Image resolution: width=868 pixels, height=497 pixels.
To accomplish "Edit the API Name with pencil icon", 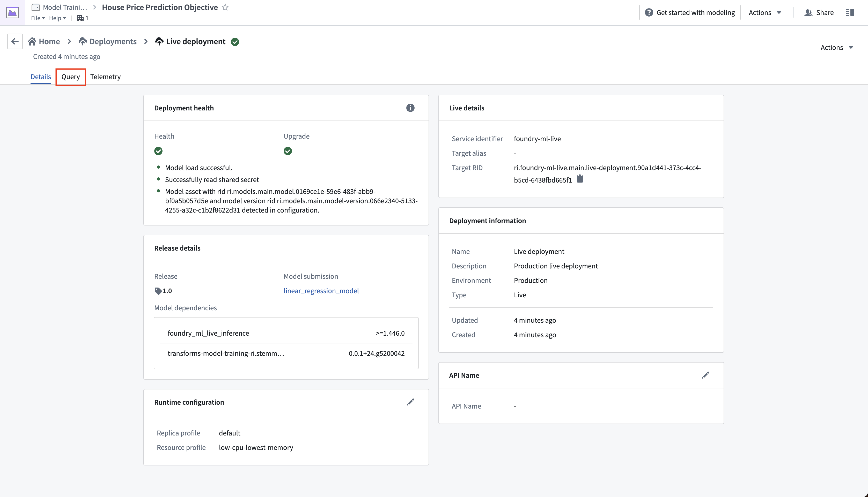I will (705, 375).
